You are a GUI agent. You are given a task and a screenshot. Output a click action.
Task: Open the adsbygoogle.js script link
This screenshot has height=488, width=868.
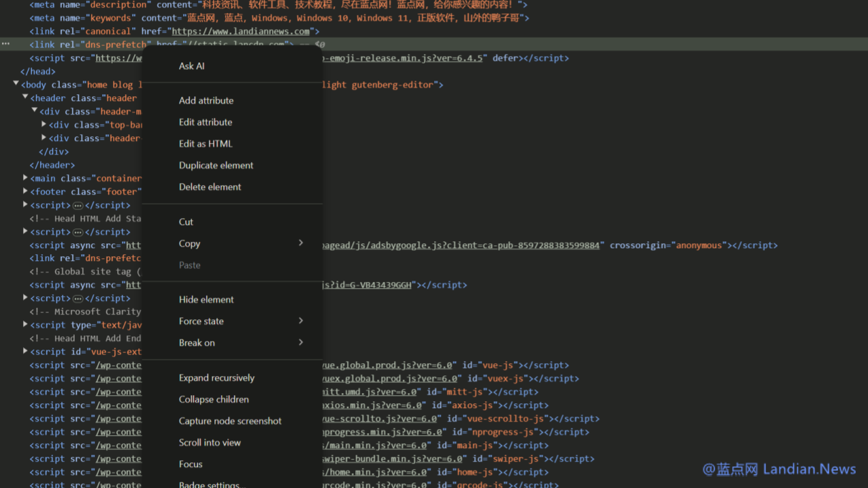(x=461, y=245)
